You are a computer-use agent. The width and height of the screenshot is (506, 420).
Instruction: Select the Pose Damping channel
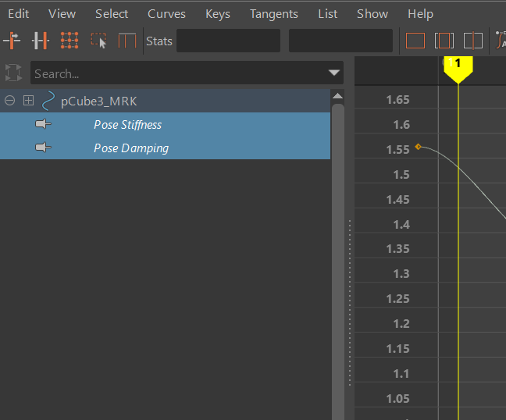[130, 148]
